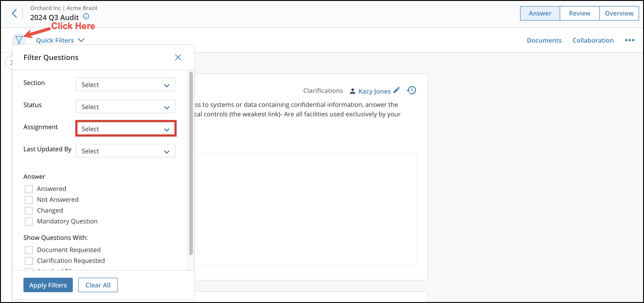Open the Collaboration link
644x303 pixels.
pyautogui.click(x=593, y=40)
